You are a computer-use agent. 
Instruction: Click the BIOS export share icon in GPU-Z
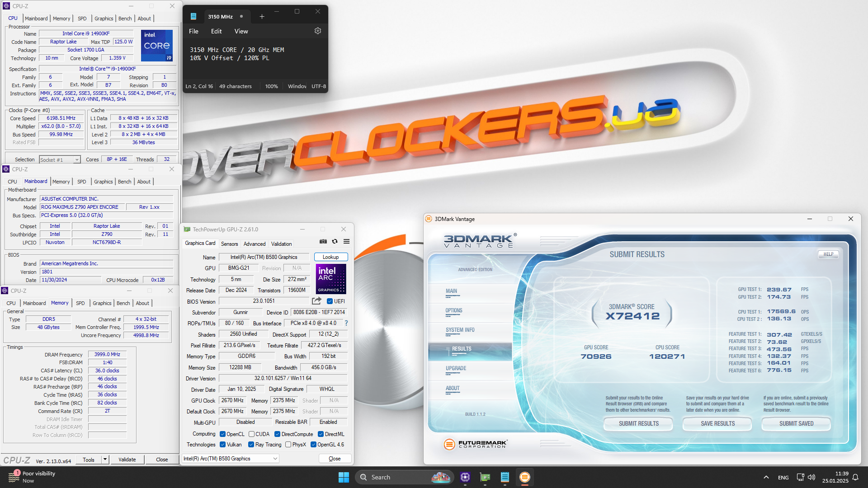[x=316, y=301]
